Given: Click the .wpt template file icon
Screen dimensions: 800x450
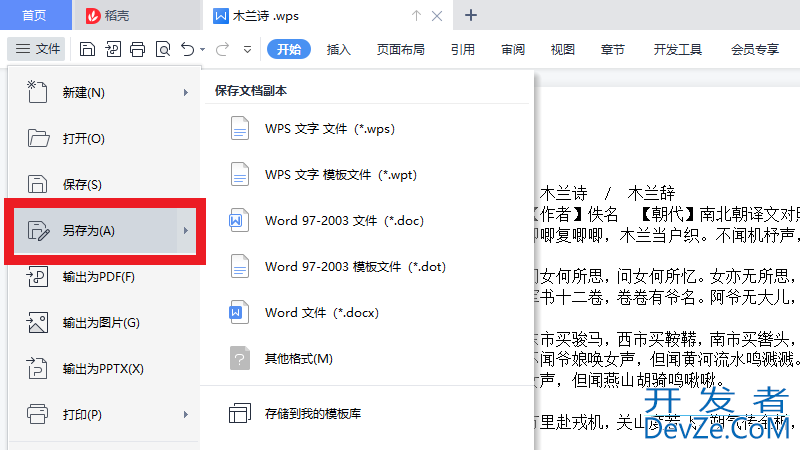Looking at the screenshot, I should pos(239,174).
